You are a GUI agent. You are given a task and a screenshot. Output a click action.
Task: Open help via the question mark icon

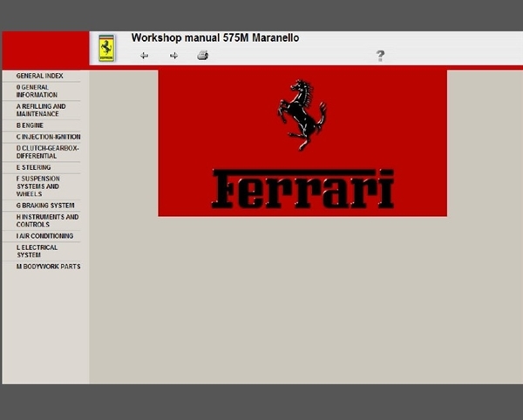pyautogui.click(x=380, y=56)
